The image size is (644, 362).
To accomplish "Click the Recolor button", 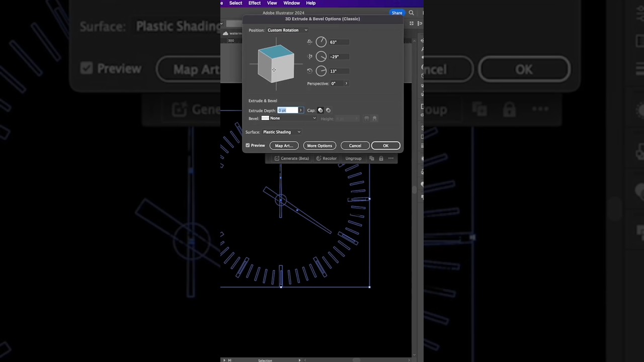I will 326,158.
